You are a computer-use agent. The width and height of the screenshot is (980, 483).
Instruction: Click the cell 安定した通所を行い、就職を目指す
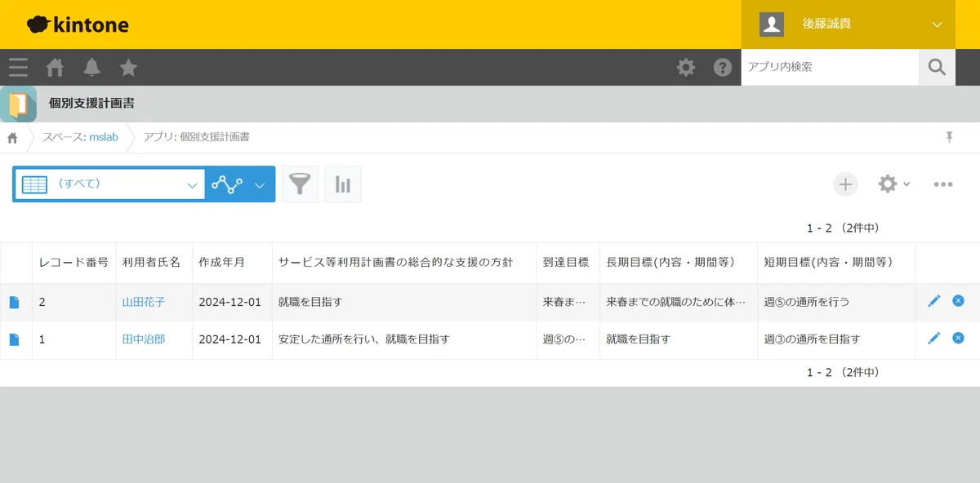pyautogui.click(x=404, y=339)
